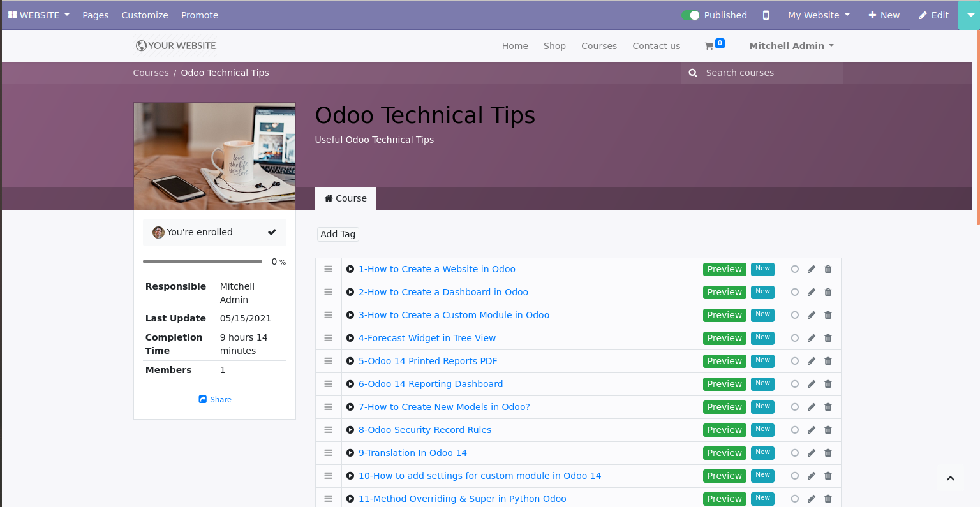Grab drag handle of lesson 1 row
This screenshot has height=507, width=980.
pyautogui.click(x=329, y=269)
